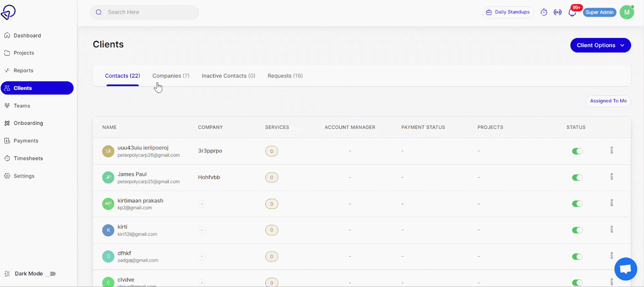Click the UI avatar of uuu43uiu ieriipoeroj
This screenshot has width=644, height=287.
click(108, 151)
